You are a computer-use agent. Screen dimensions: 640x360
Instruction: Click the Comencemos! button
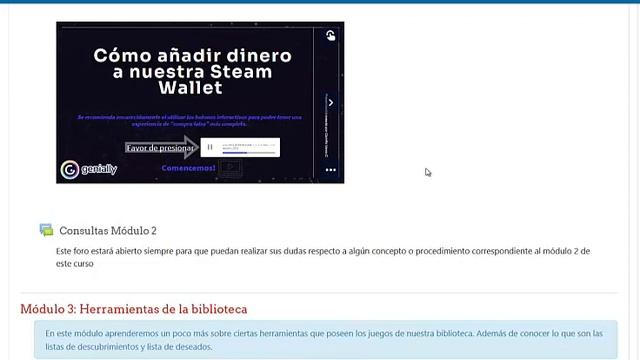(188, 168)
